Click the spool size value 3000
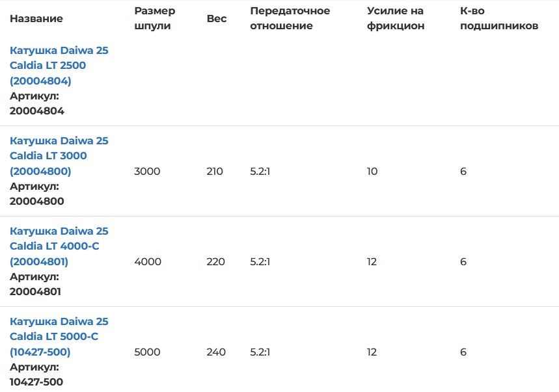559x392 pixels. (x=147, y=172)
